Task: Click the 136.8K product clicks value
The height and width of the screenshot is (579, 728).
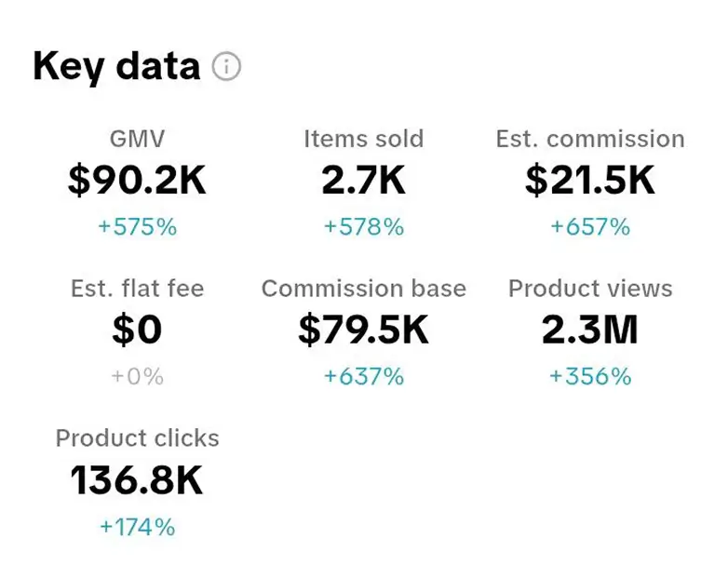Action: coord(137,480)
